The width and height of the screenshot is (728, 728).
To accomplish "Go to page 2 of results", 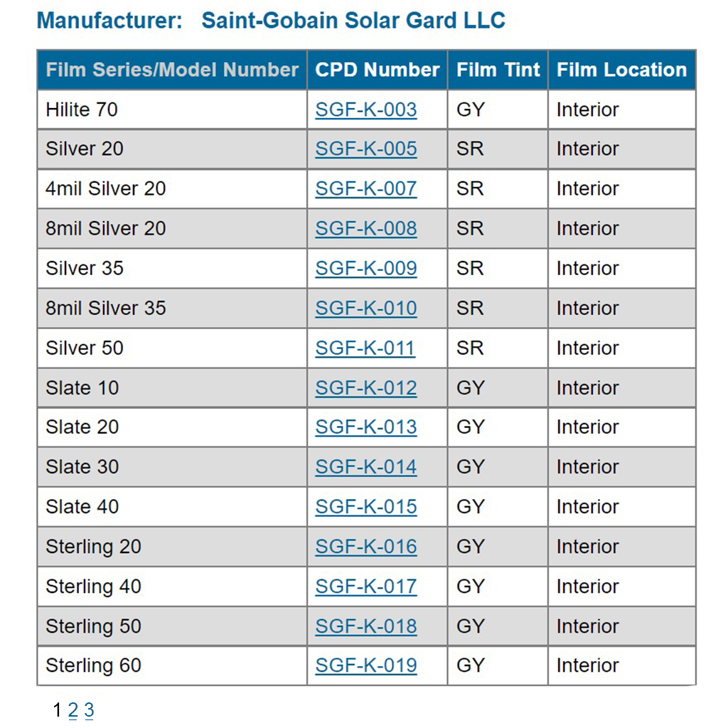I will click(x=73, y=710).
